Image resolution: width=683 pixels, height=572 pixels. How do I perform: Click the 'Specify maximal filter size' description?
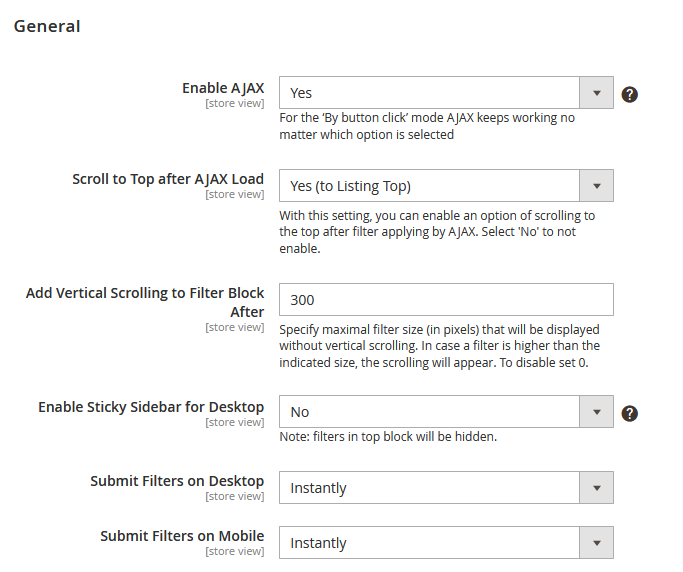pos(440,346)
